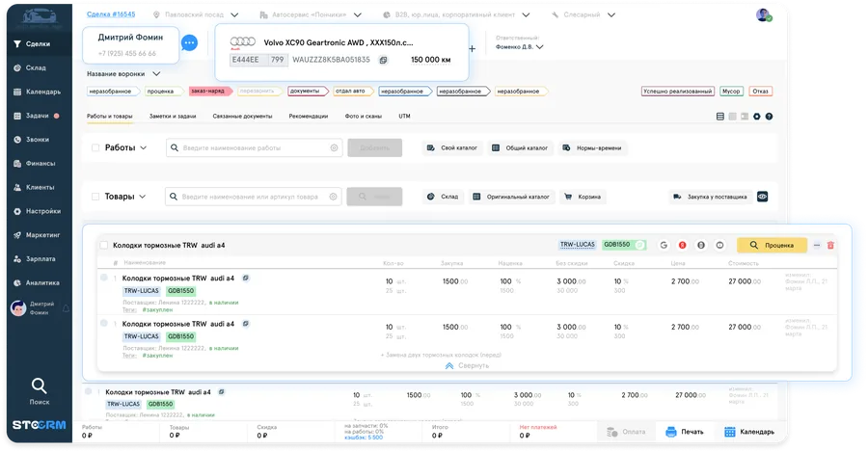The image size is (868, 452).
Task: Open the Фото и сканы tab
Action: 364,117
